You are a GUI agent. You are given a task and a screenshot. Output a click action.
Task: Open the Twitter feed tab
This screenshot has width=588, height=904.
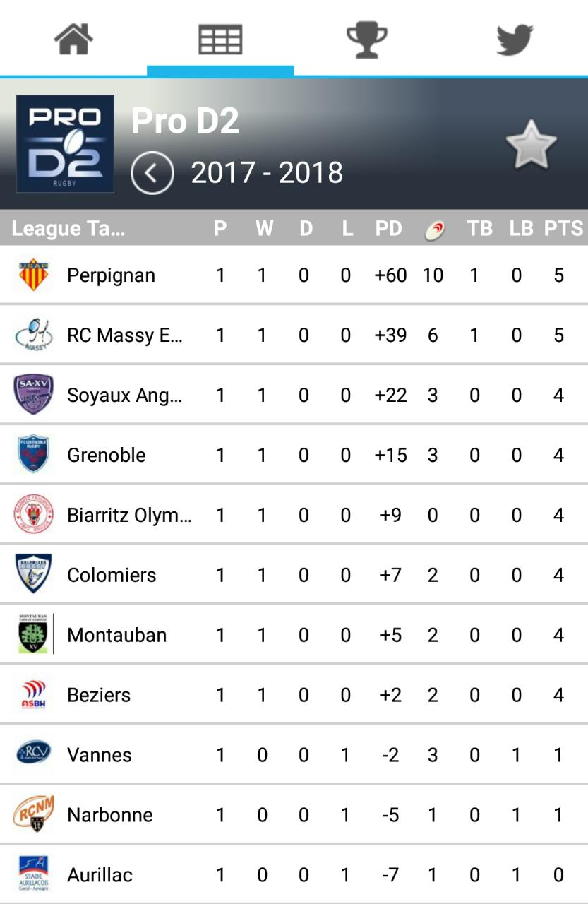[514, 39]
